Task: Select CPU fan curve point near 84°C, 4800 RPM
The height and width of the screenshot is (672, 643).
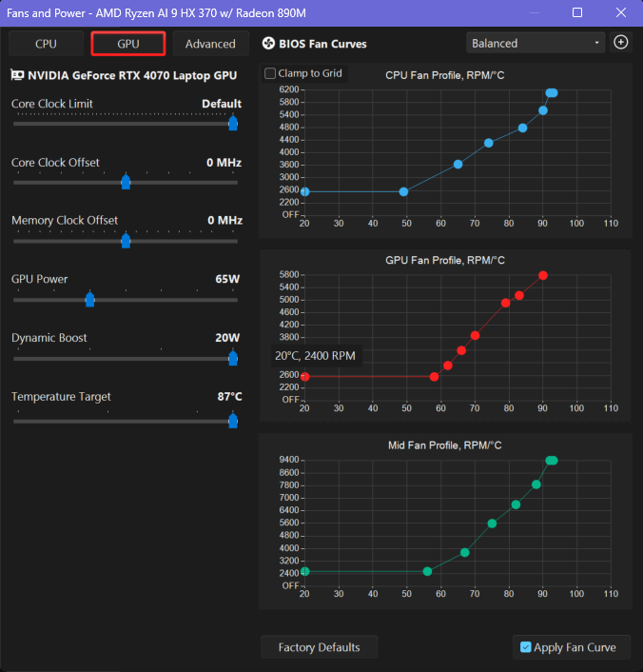Action: tap(522, 128)
